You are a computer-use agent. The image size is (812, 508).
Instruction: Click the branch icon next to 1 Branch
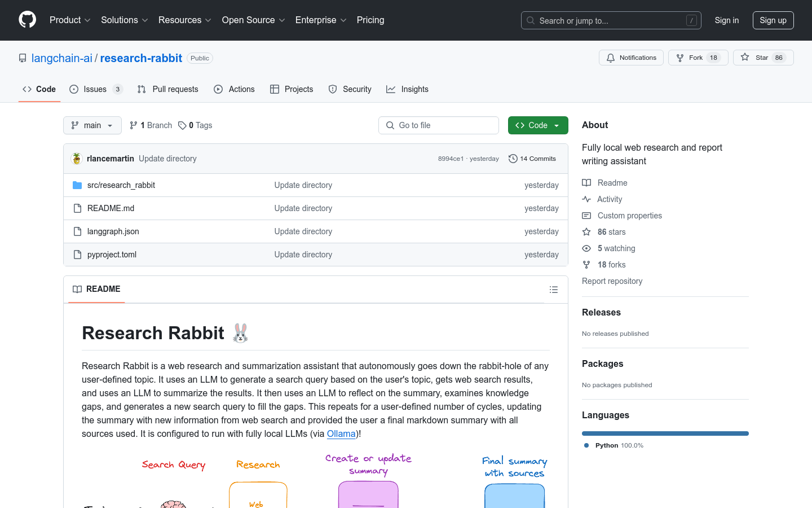(134, 125)
